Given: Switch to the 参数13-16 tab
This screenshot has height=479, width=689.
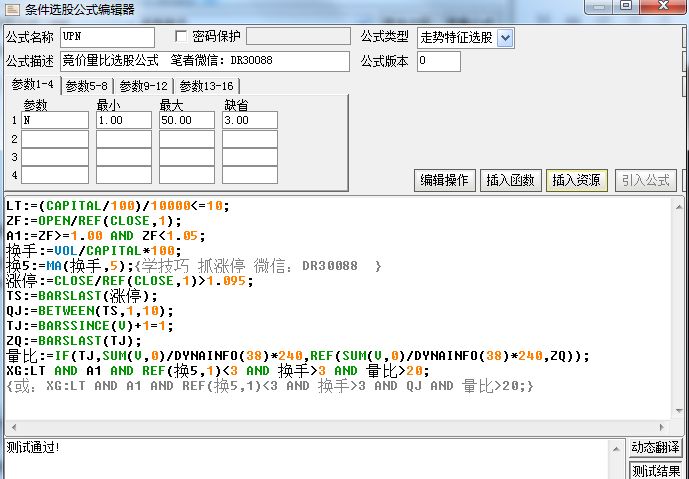Looking at the screenshot, I should click(207, 86).
